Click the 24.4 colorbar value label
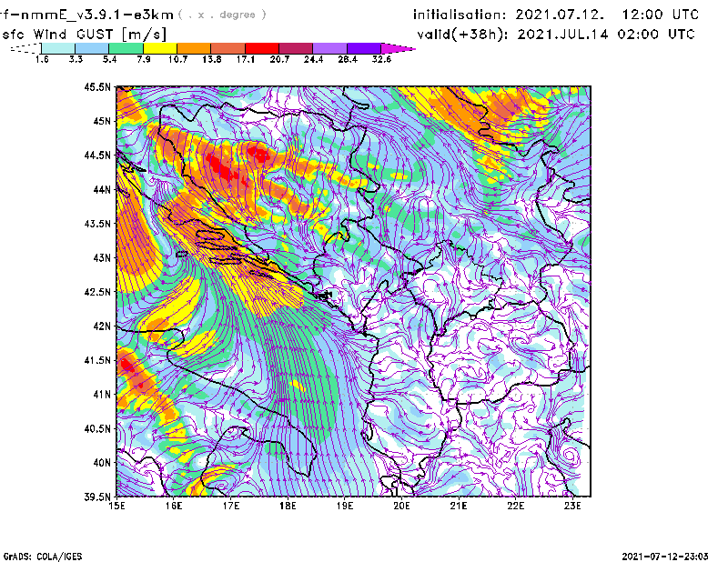Screen dimensions: 728x562 (x=313, y=59)
